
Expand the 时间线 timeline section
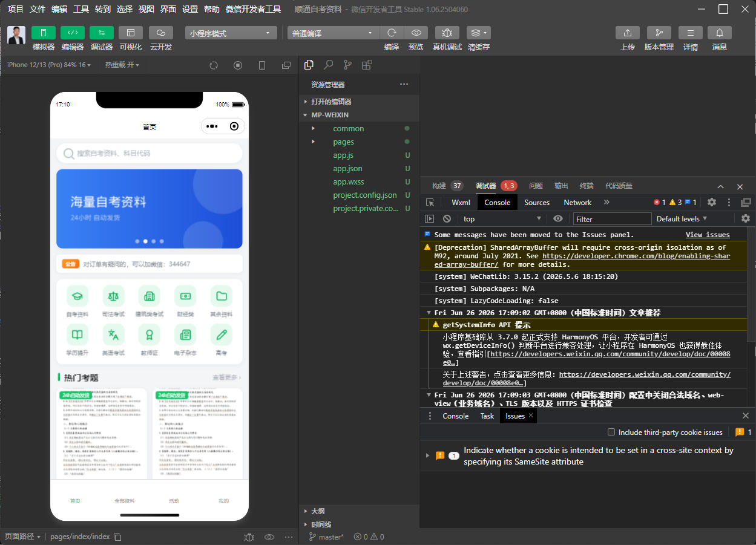(360, 524)
